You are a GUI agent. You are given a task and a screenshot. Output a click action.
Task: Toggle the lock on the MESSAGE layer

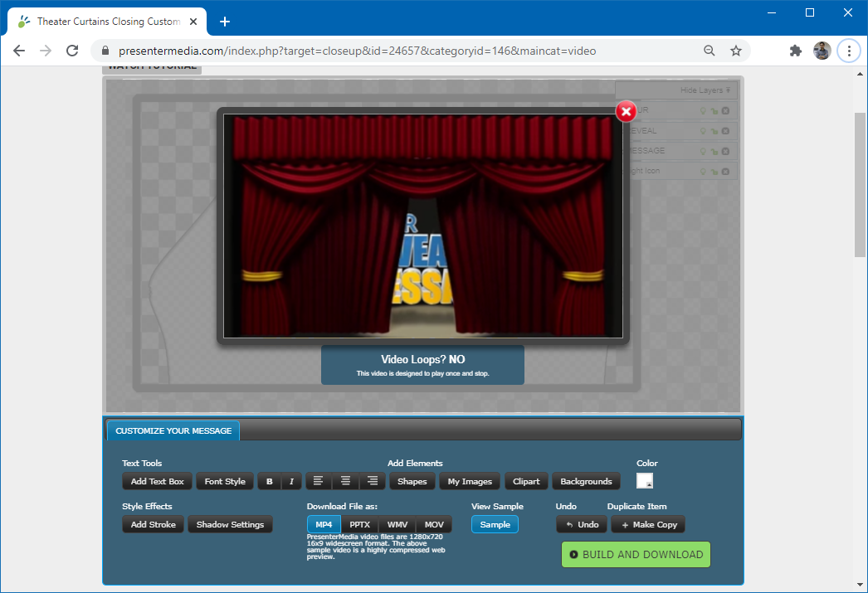click(714, 151)
